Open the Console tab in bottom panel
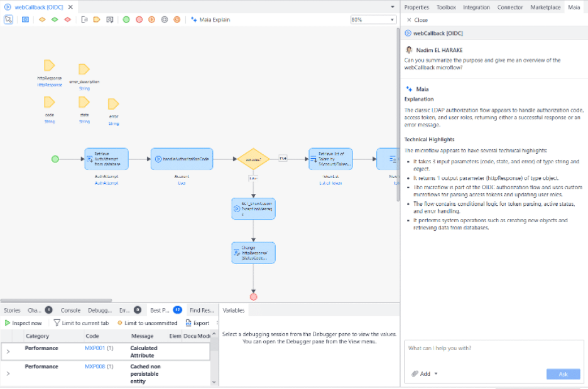588x389 pixels. 70,310
